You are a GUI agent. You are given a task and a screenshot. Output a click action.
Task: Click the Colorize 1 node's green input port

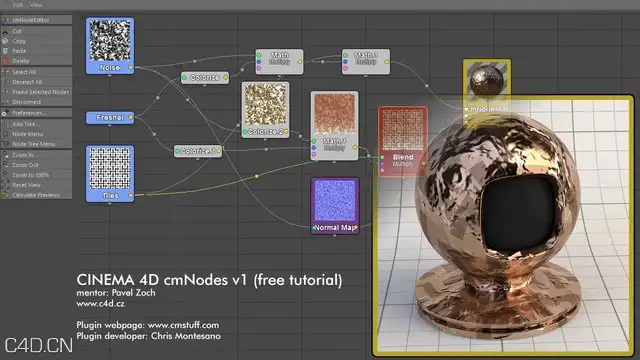178,151
